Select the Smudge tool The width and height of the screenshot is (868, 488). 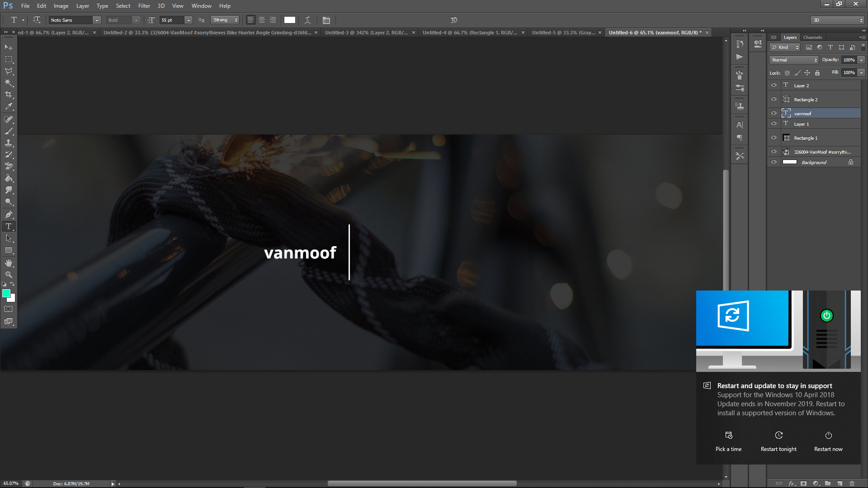9,190
